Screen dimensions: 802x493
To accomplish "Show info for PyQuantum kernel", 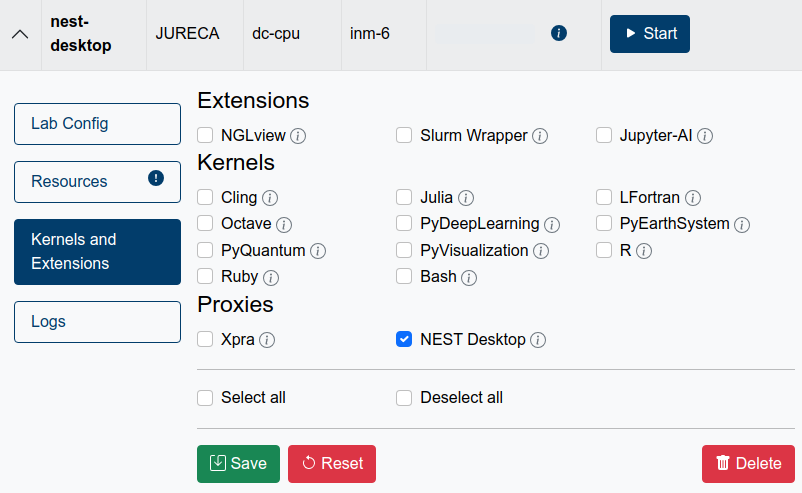I will pyautogui.click(x=318, y=251).
